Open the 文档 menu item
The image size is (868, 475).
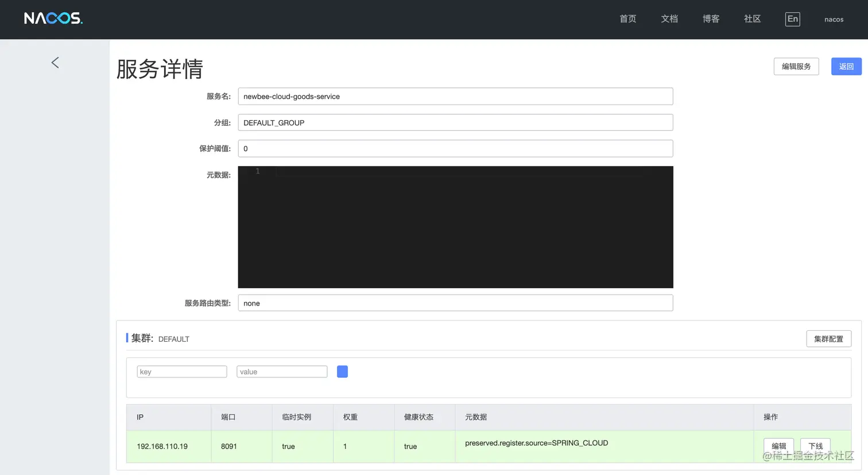(669, 19)
